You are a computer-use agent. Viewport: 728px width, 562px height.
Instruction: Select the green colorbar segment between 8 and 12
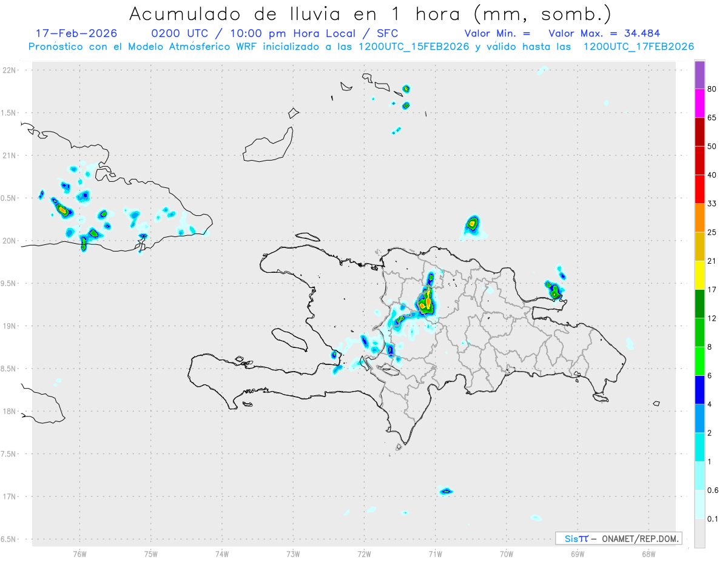[699, 332]
